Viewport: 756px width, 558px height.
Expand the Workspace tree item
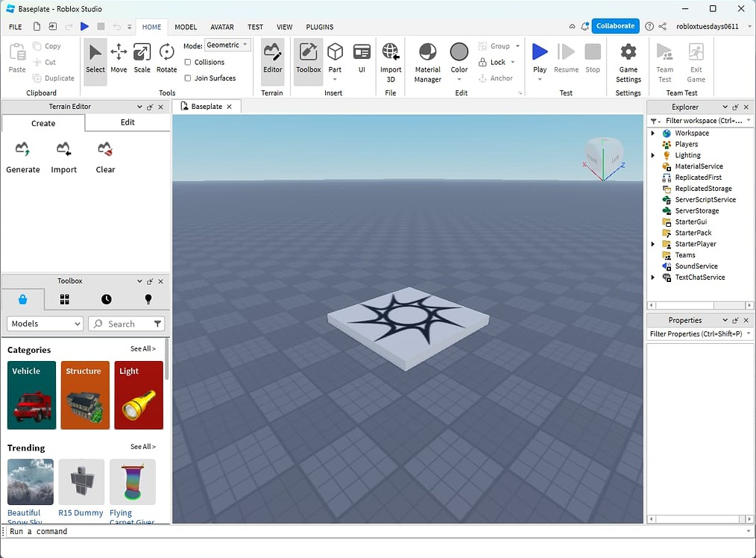(x=653, y=133)
